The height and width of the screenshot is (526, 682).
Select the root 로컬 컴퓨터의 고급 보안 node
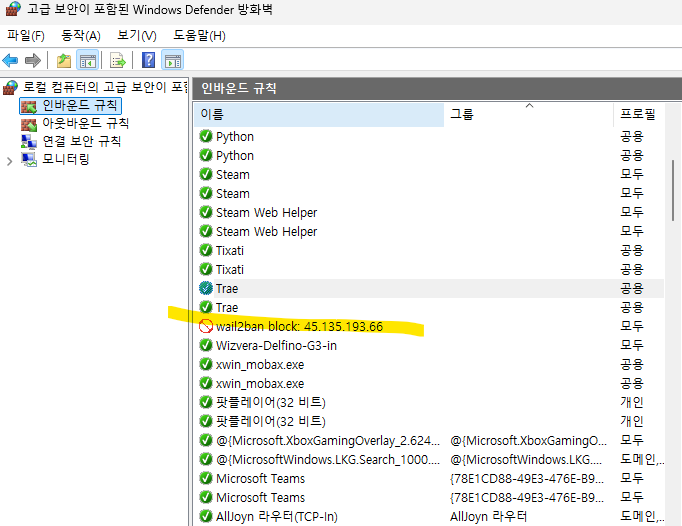(x=105, y=87)
